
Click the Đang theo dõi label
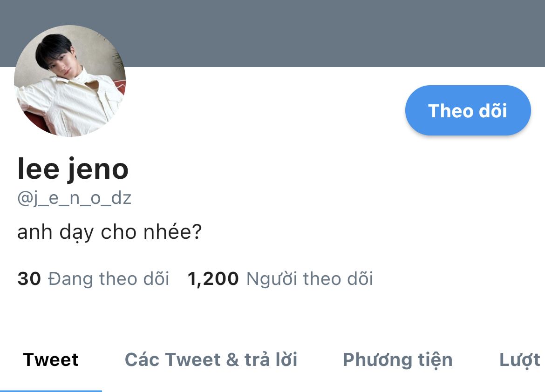tap(109, 279)
